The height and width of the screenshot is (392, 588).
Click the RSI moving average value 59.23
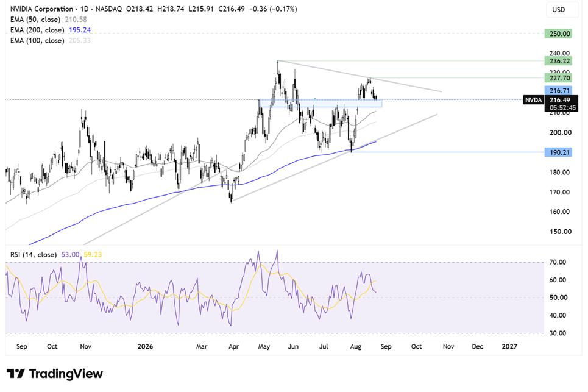(93, 254)
